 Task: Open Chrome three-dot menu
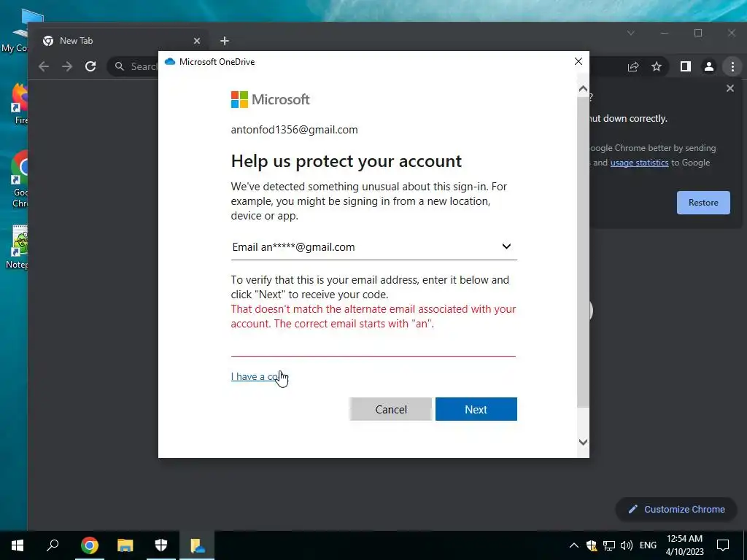pyautogui.click(x=732, y=66)
